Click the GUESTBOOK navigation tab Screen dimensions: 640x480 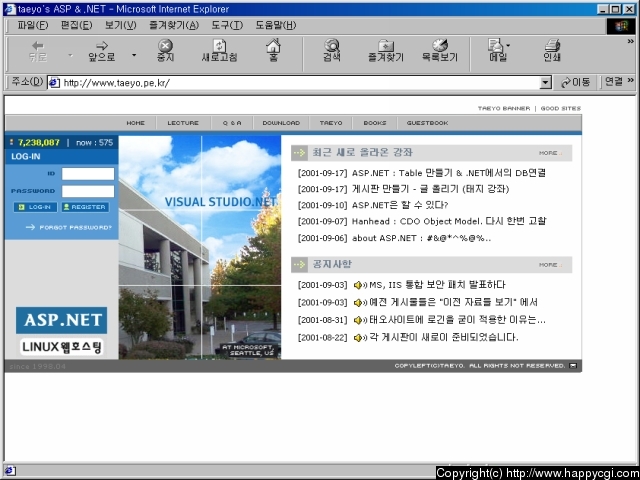(x=427, y=123)
